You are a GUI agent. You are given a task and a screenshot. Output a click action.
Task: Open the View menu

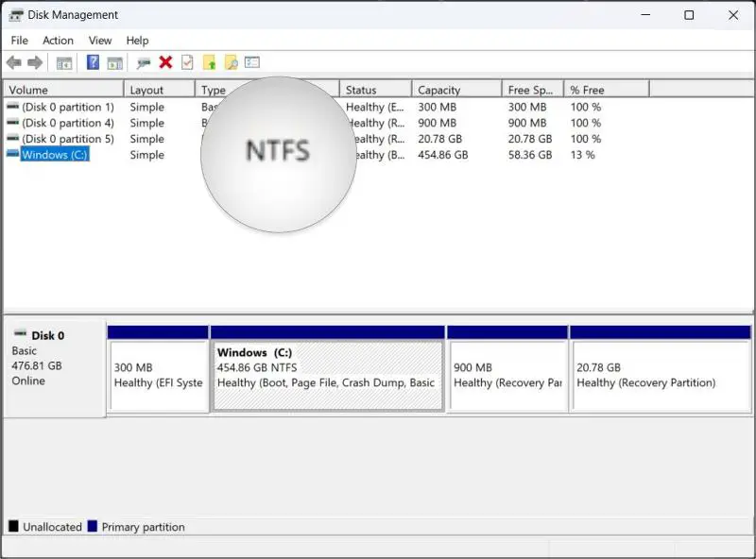100,41
